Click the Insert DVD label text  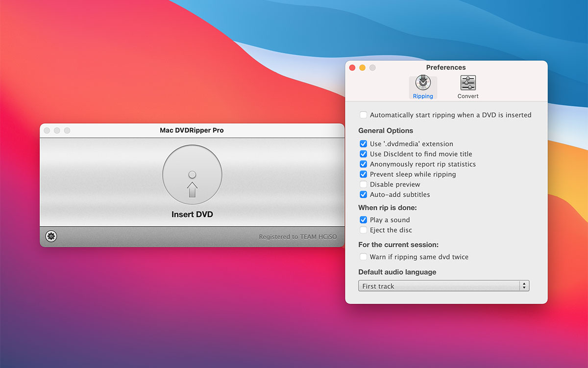coord(192,214)
